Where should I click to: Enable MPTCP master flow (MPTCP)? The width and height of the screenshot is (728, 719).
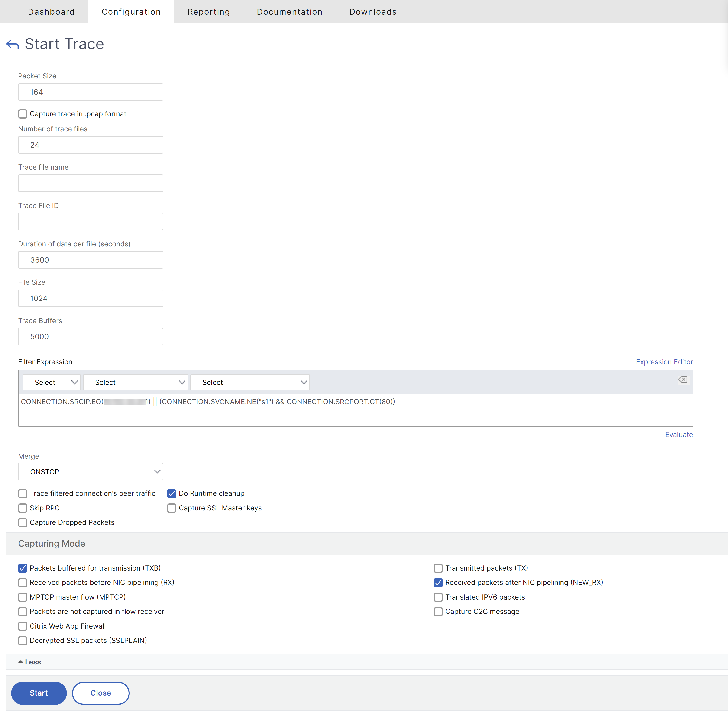(23, 597)
